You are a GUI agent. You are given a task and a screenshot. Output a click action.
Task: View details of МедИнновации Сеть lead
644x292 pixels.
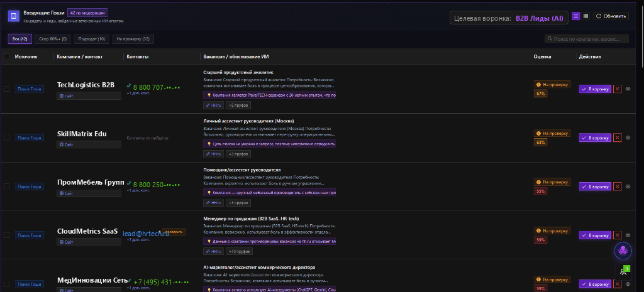[x=628, y=284]
